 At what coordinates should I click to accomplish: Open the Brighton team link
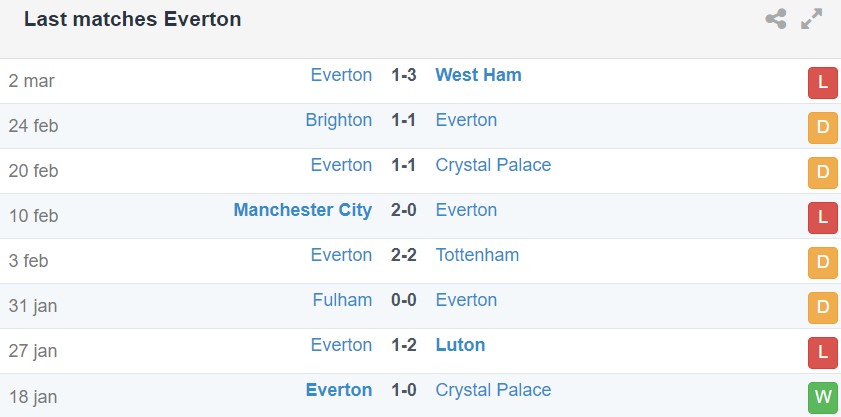(x=338, y=120)
